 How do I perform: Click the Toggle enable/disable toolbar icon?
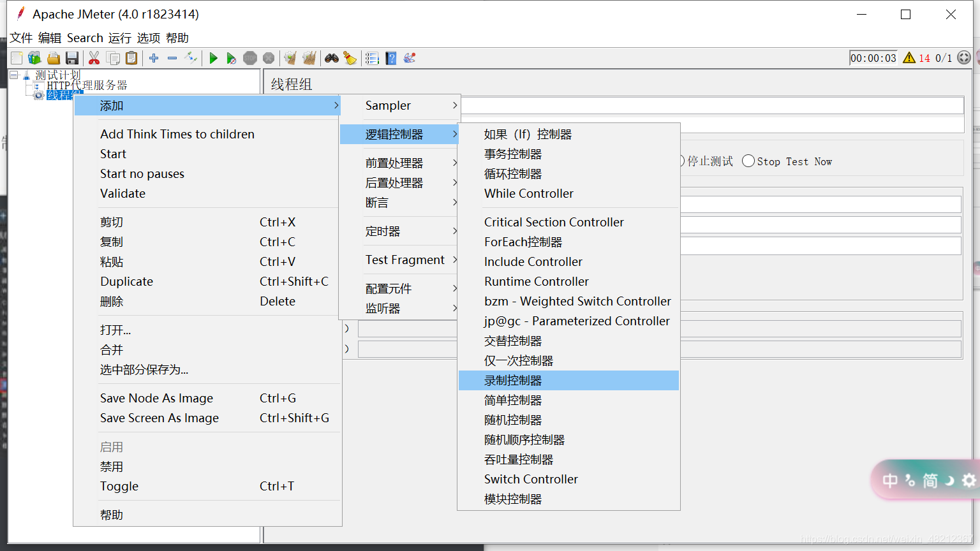(191, 58)
